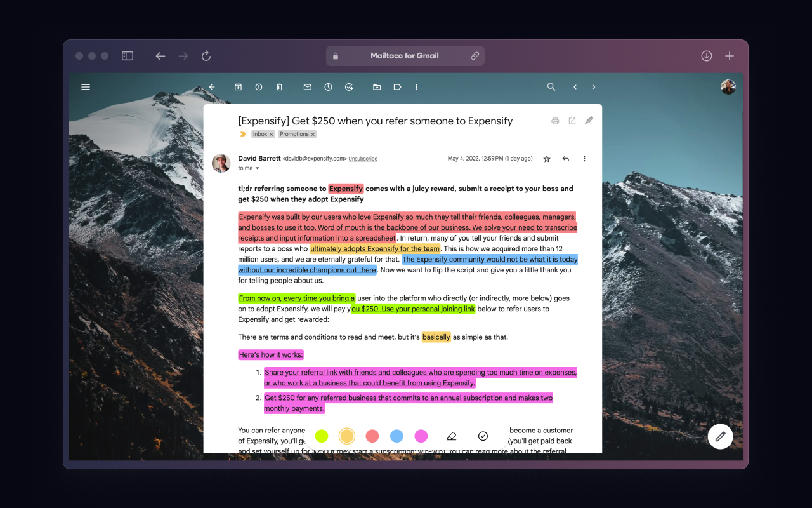
Task: Star the message from David Barrett
Action: tap(547, 159)
